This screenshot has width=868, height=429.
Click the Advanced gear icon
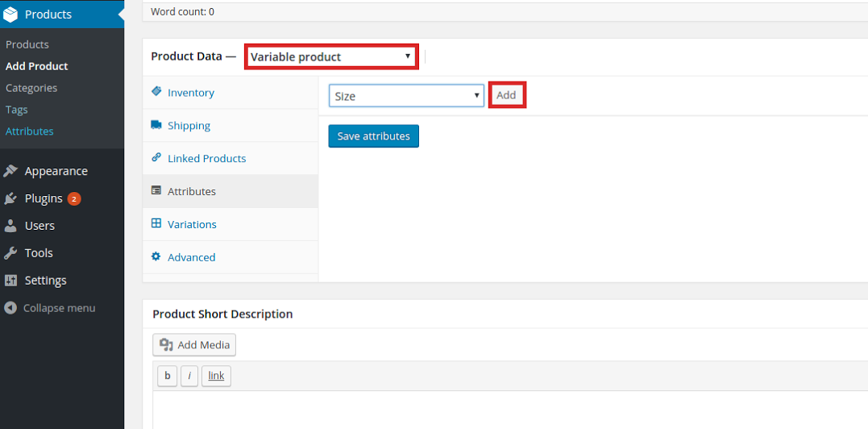point(156,257)
